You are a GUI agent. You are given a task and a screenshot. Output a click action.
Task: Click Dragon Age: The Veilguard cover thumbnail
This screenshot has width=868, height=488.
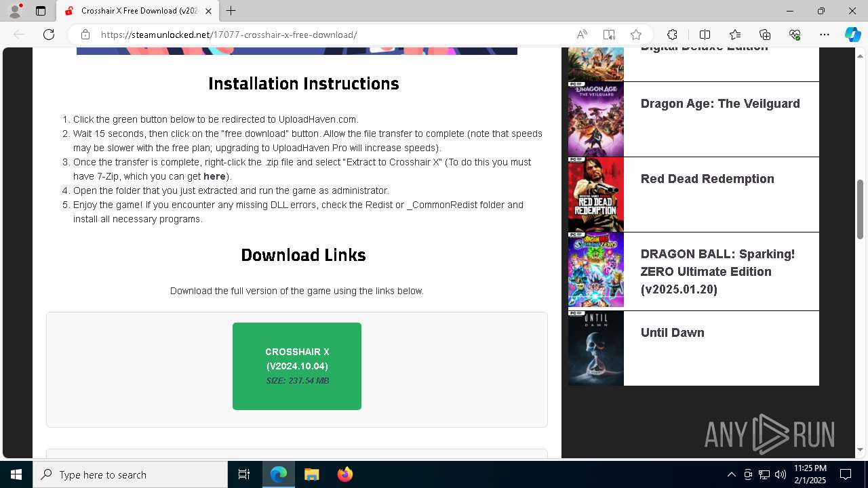pos(596,119)
